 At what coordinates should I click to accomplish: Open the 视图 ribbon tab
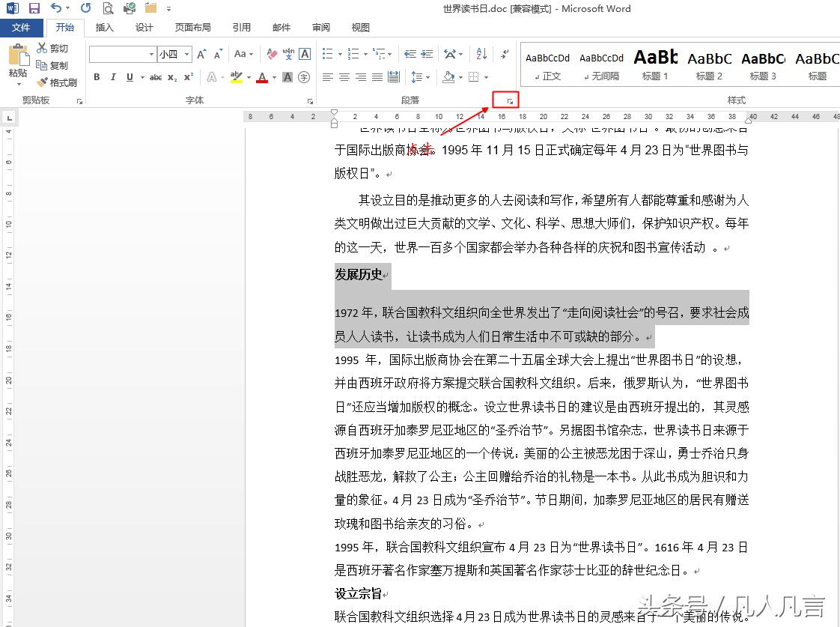[360, 27]
